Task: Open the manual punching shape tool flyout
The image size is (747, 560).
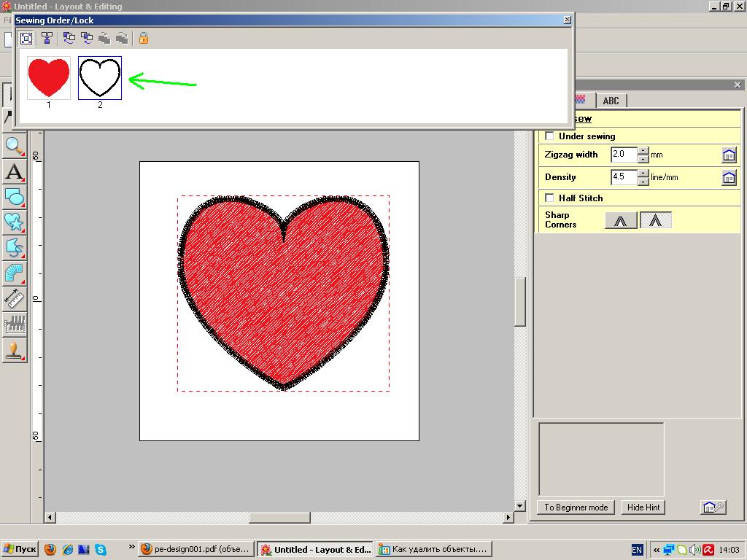Action: click(x=14, y=248)
